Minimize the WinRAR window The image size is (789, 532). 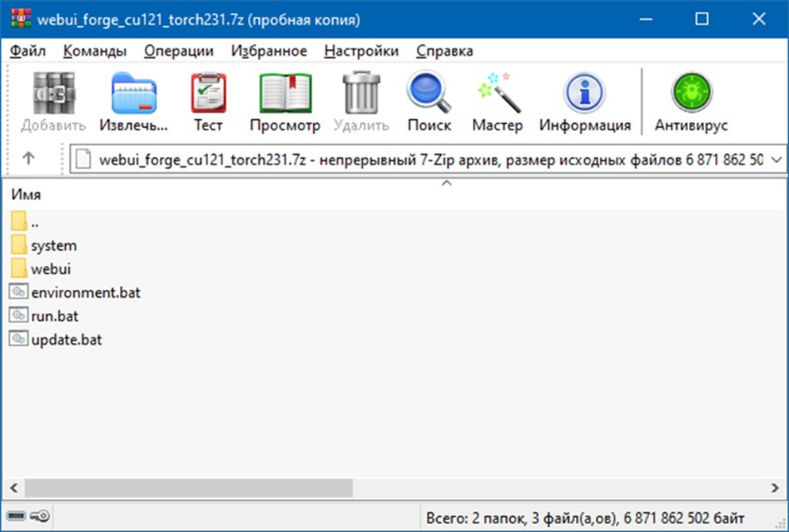pos(646,19)
